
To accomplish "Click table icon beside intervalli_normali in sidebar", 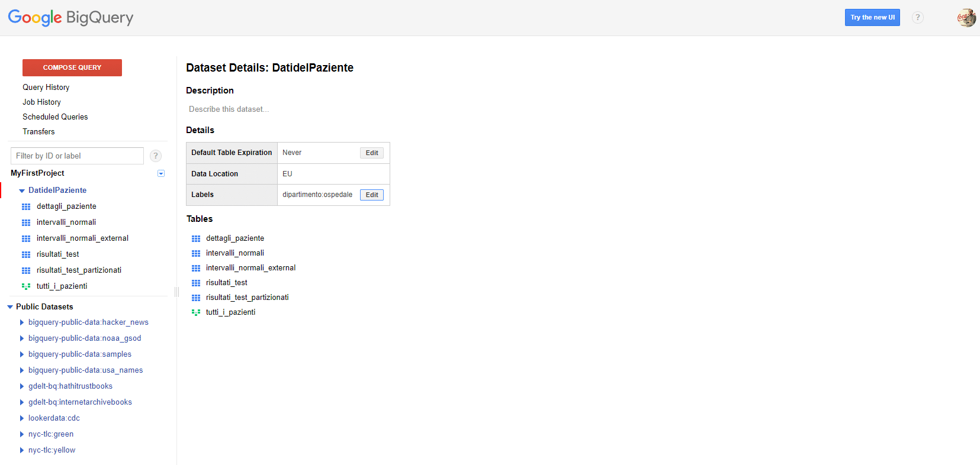I will (x=26, y=222).
